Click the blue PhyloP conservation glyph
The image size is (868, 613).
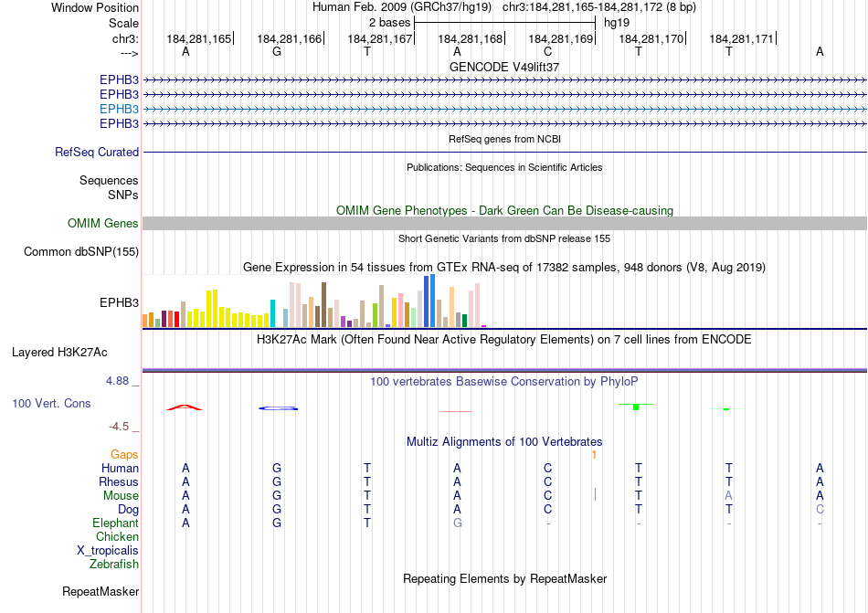(x=279, y=408)
